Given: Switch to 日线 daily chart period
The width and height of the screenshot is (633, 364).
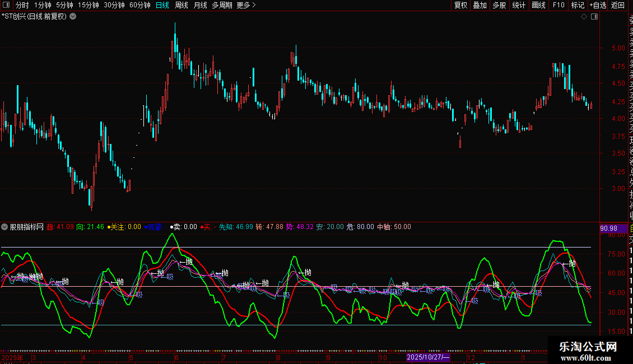Looking at the screenshot, I should pyautogui.click(x=162, y=6).
